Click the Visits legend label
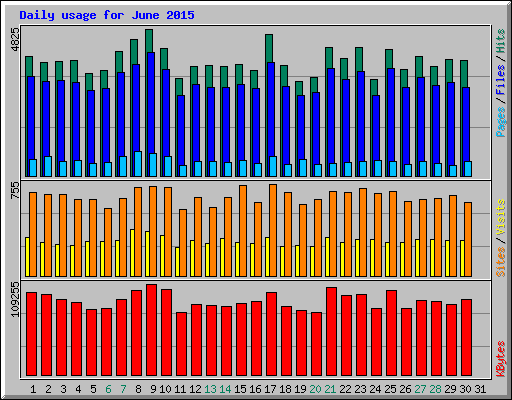The height and width of the screenshot is (400, 512). 501,218
